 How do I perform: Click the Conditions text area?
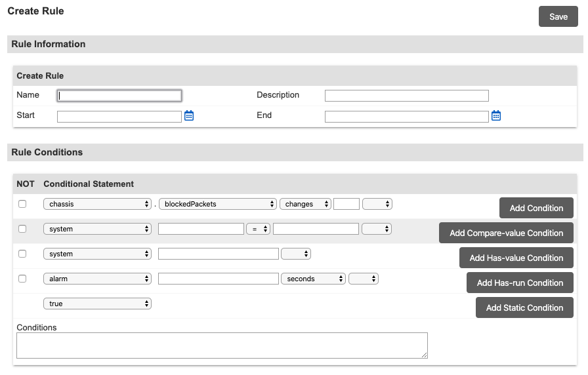222,345
